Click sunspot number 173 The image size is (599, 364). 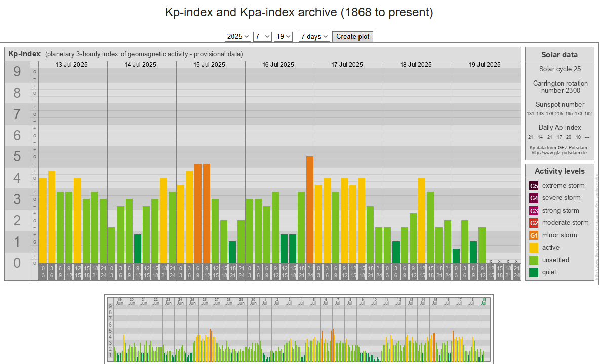[578, 114]
